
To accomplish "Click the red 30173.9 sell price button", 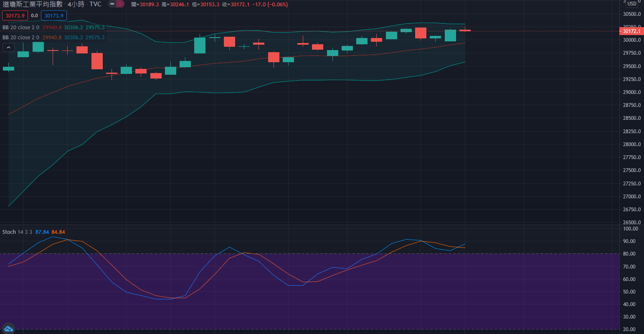I will pyautogui.click(x=15, y=16).
